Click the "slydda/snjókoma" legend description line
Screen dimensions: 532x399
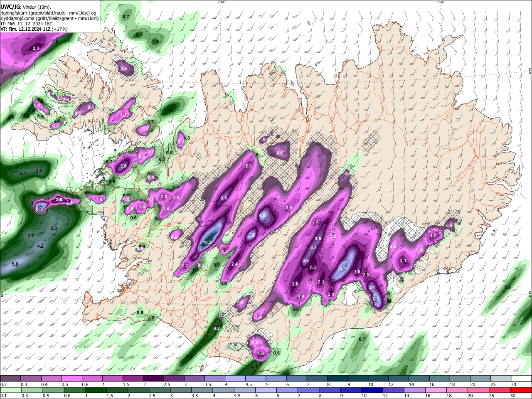[x=49, y=18]
